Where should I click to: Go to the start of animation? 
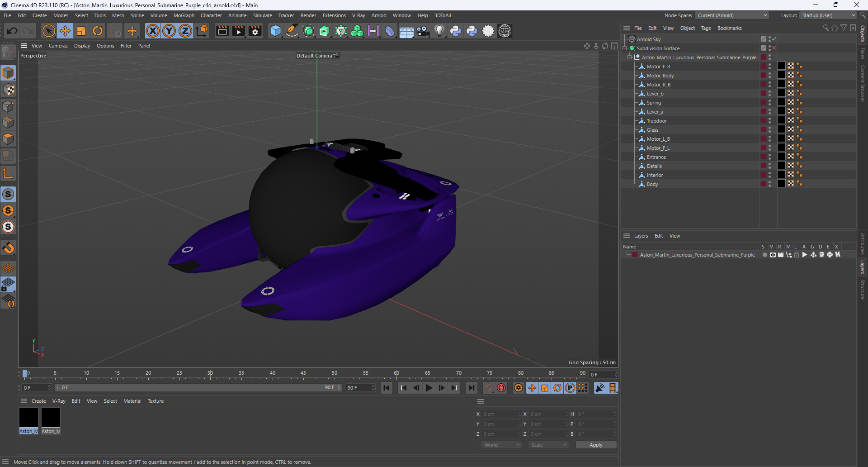pos(387,388)
